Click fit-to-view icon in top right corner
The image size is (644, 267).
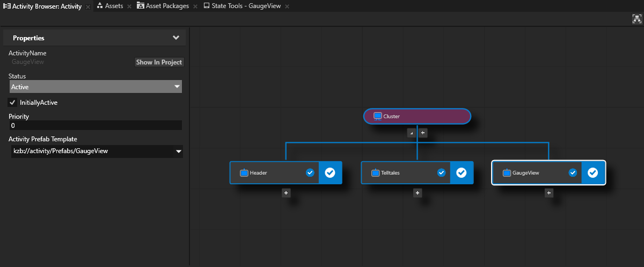pyautogui.click(x=637, y=19)
